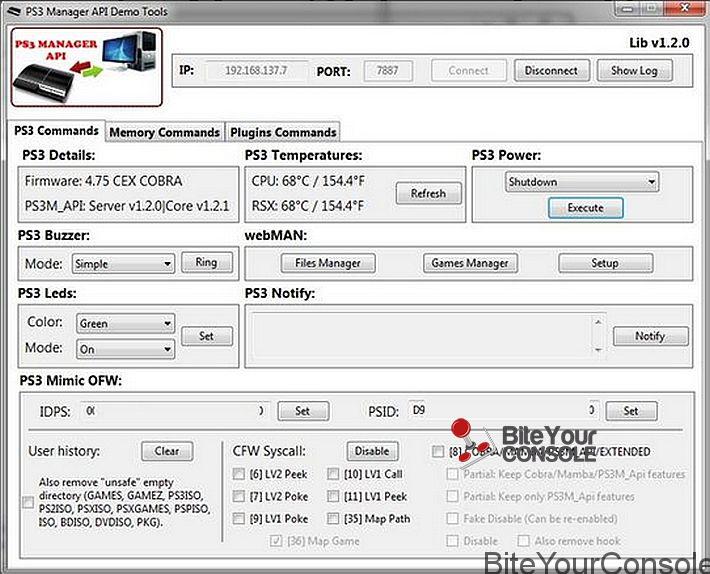710x574 pixels.
Task: Click the IP address input field
Action: click(256, 71)
